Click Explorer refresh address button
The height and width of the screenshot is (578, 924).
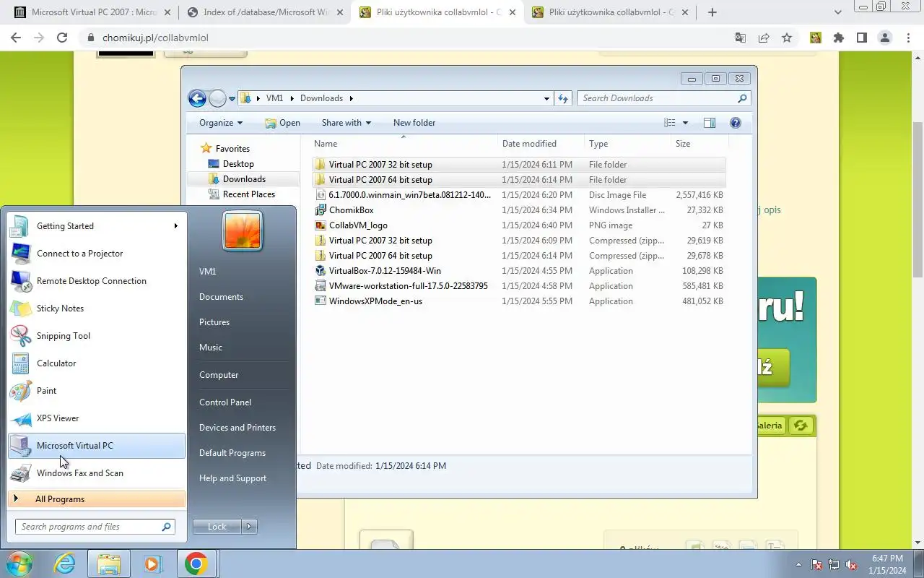[x=563, y=98]
